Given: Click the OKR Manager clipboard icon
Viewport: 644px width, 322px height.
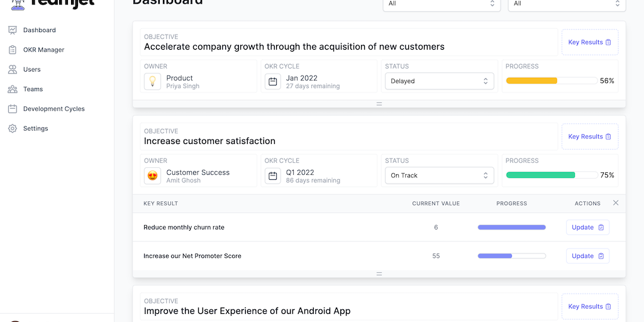Looking at the screenshot, I should coord(13,50).
